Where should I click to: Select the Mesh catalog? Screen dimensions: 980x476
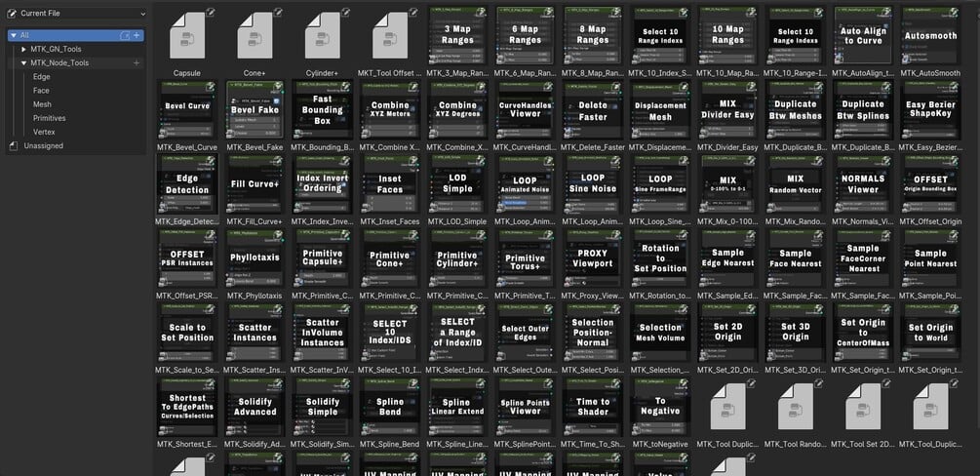(43, 104)
